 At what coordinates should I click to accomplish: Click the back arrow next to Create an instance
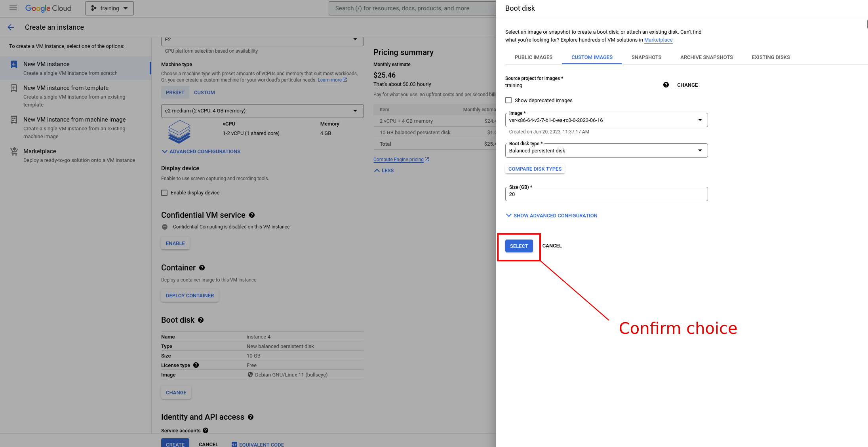(x=11, y=27)
